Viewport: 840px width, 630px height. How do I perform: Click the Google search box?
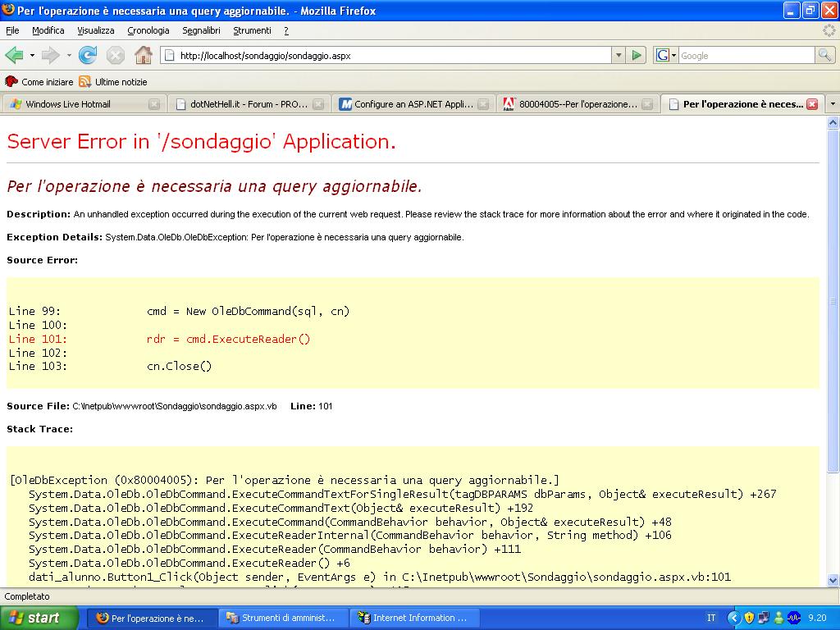(x=746, y=55)
